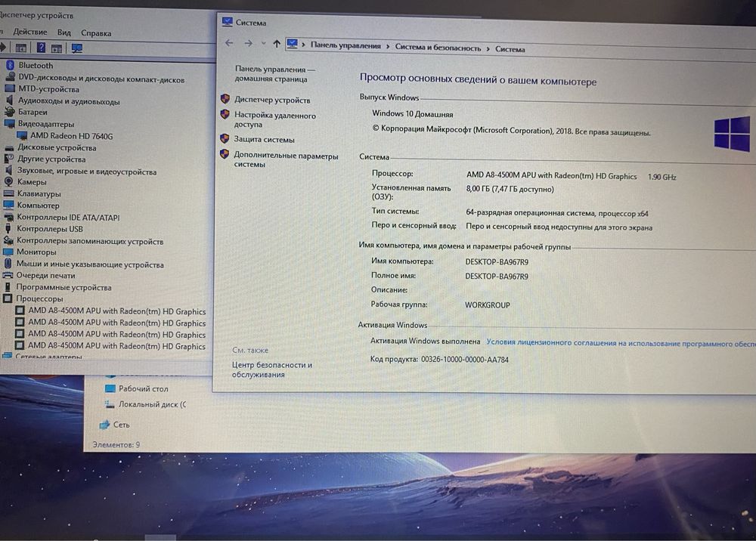Click the up-level arrow in Система window
Viewport: 756px width, 541px height.
[276, 44]
